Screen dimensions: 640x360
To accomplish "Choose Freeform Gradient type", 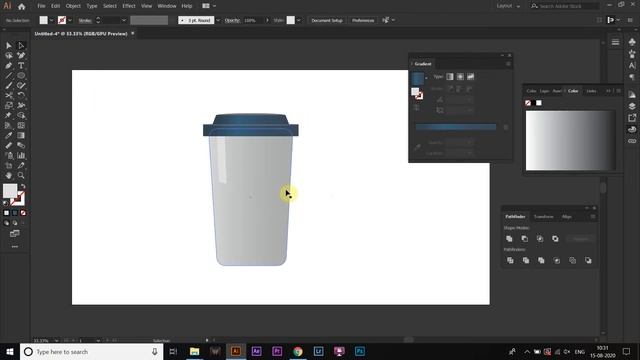I will coord(471,77).
